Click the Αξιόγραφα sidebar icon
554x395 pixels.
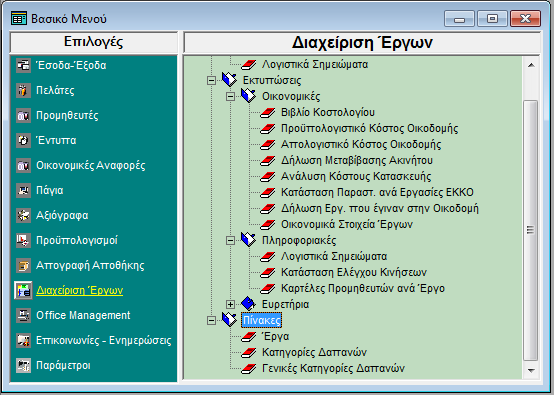(23, 216)
